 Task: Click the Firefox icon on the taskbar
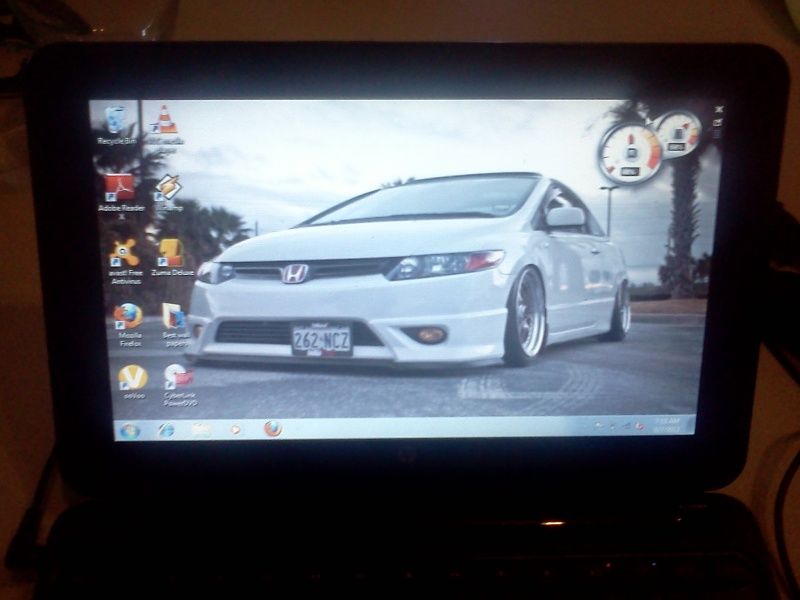(272, 429)
